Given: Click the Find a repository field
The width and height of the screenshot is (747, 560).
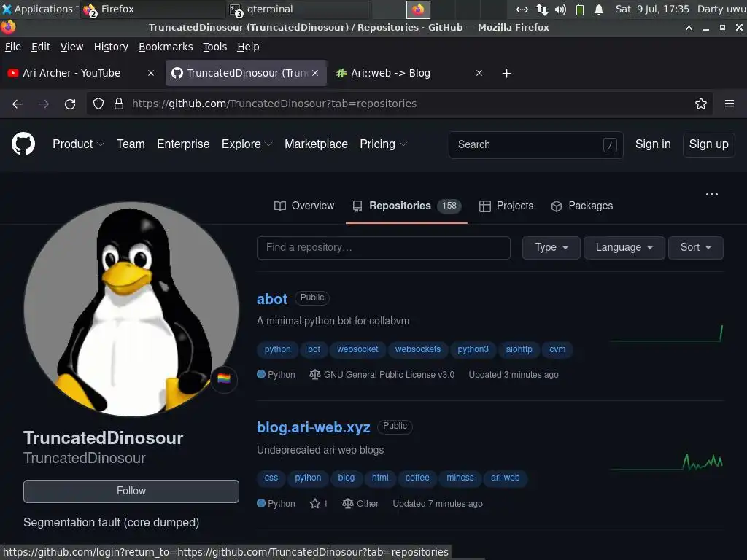Looking at the screenshot, I should (384, 248).
